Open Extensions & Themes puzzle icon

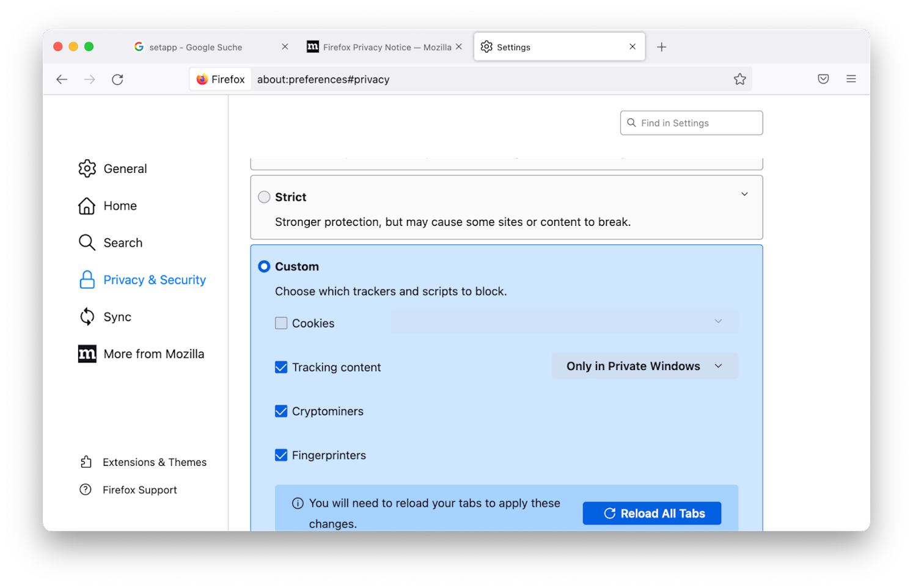click(86, 462)
